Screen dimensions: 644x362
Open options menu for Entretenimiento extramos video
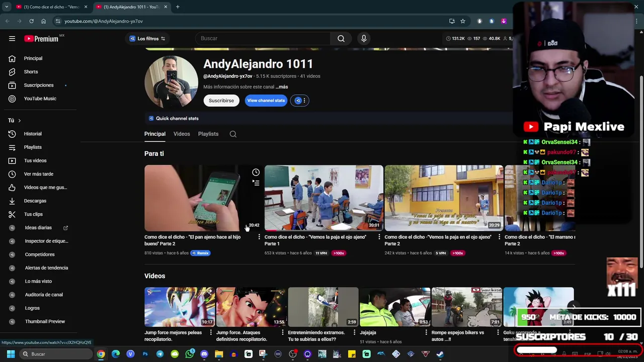point(354,332)
